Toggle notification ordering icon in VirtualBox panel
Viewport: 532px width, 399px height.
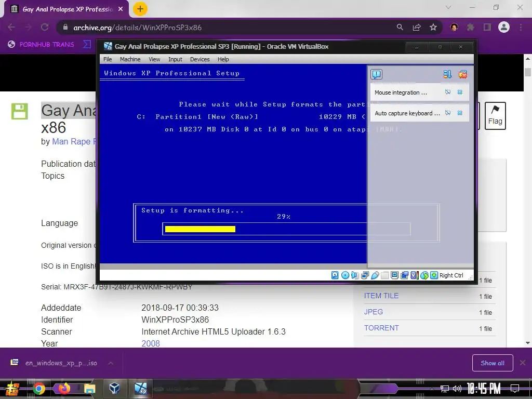pyautogui.click(x=447, y=74)
